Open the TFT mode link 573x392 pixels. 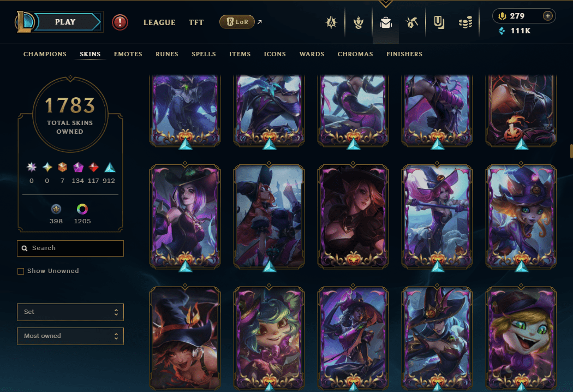[196, 22]
